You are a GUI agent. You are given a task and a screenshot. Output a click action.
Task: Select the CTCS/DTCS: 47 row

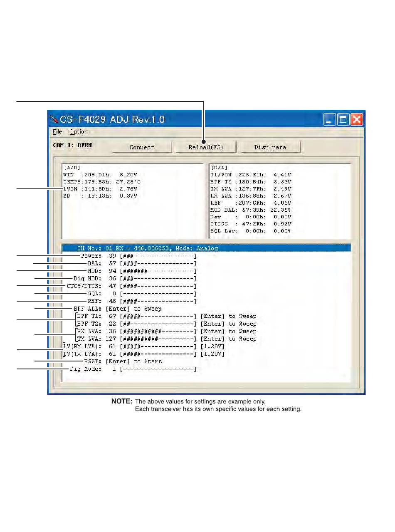(131, 286)
